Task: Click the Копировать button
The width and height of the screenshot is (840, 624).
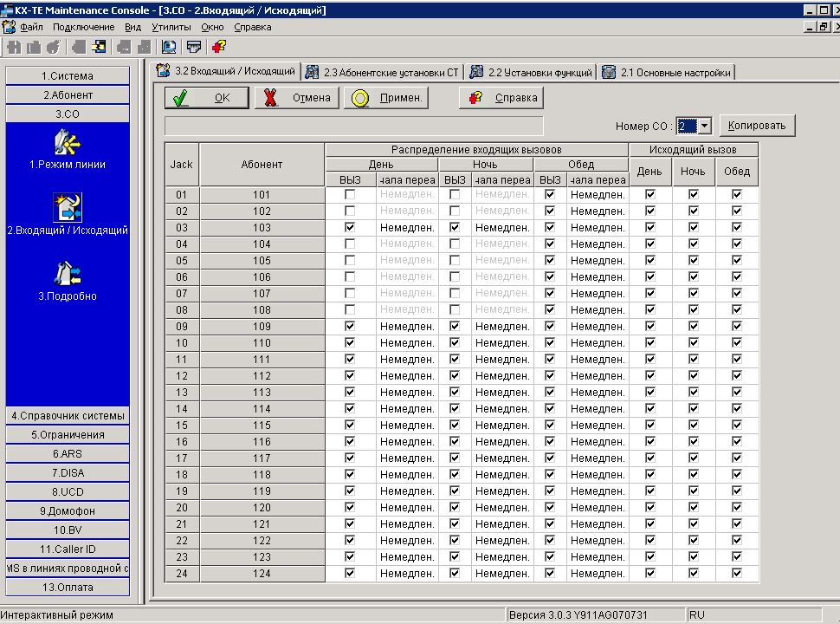Action: (x=757, y=126)
